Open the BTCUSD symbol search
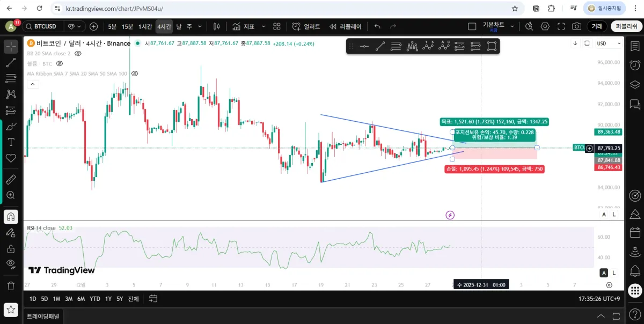 click(x=42, y=26)
